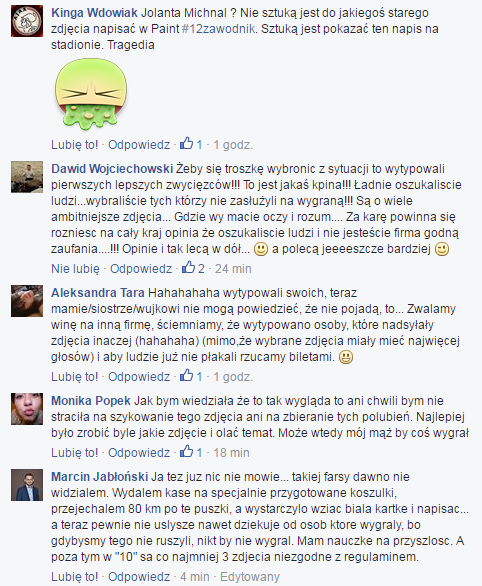Open Aleksandra Tara's avatar thumbnail

pyautogui.click(x=27, y=301)
